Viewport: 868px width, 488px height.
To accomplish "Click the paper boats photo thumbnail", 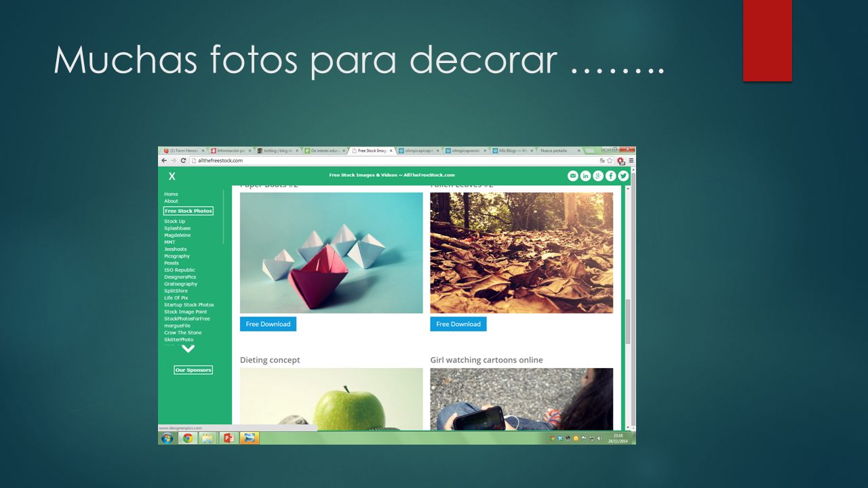I will click(332, 253).
